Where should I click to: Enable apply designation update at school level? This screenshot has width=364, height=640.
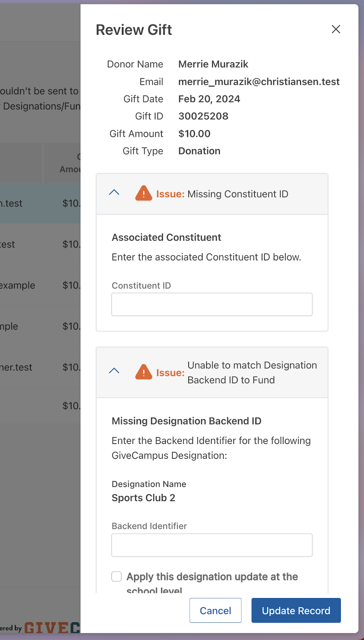(117, 576)
